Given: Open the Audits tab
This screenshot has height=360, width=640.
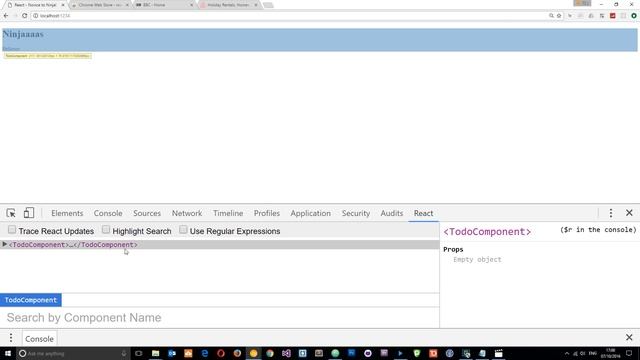Looking at the screenshot, I should click(x=392, y=213).
